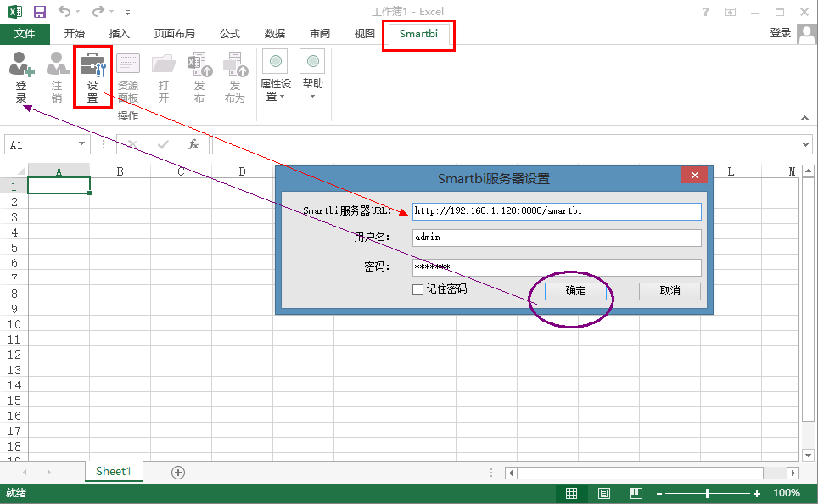This screenshot has height=504, width=818.
Task: Switch to the Formulas (公式) tab
Action: (x=230, y=34)
